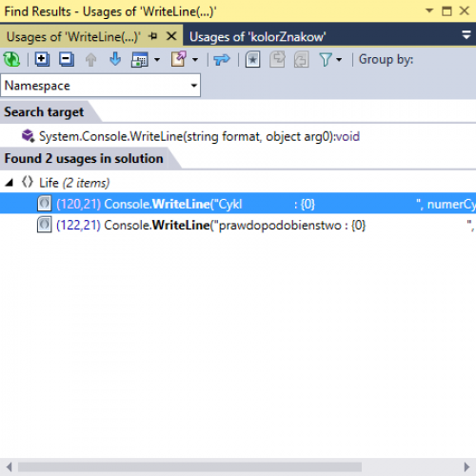Toggle the pin on the WriteLine usages tab
476x476 pixels.
point(153,36)
